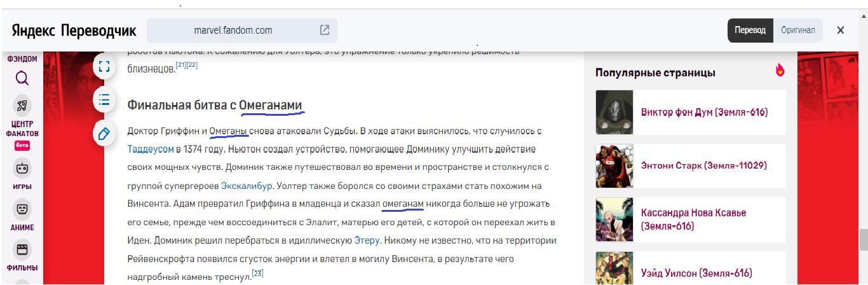Click the Уэйд Уилсон thumbnail image

pyautogui.click(x=615, y=268)
